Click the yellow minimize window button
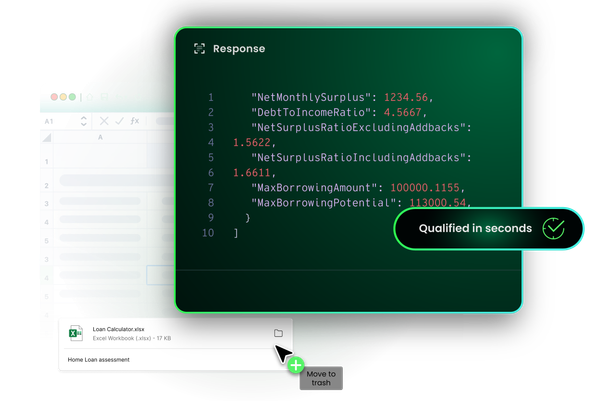Image resolution: width=600 pixels, height=401 pixels. click(x=63, y=97)
